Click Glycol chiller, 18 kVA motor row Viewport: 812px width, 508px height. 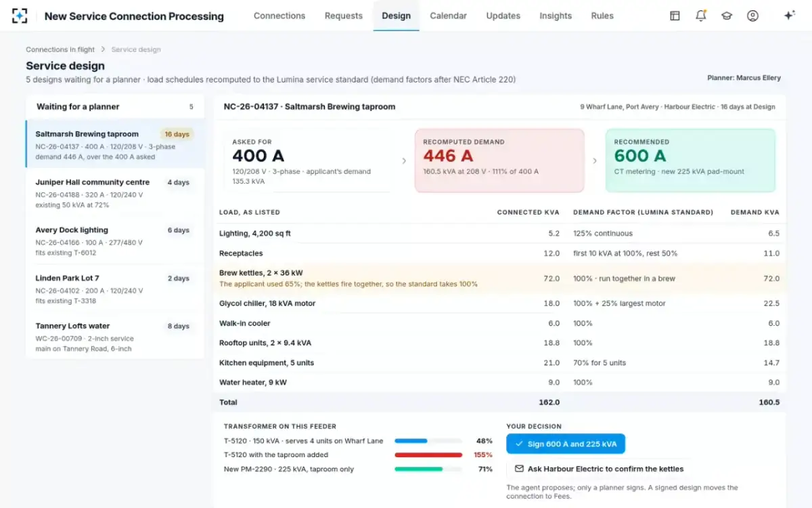(499, 303)
